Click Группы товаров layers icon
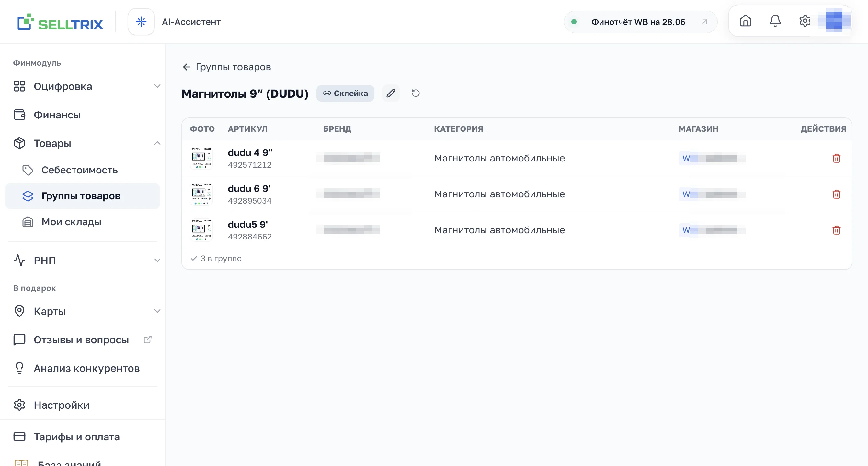This screenshot has height=466, width=868. click(28, 196)
